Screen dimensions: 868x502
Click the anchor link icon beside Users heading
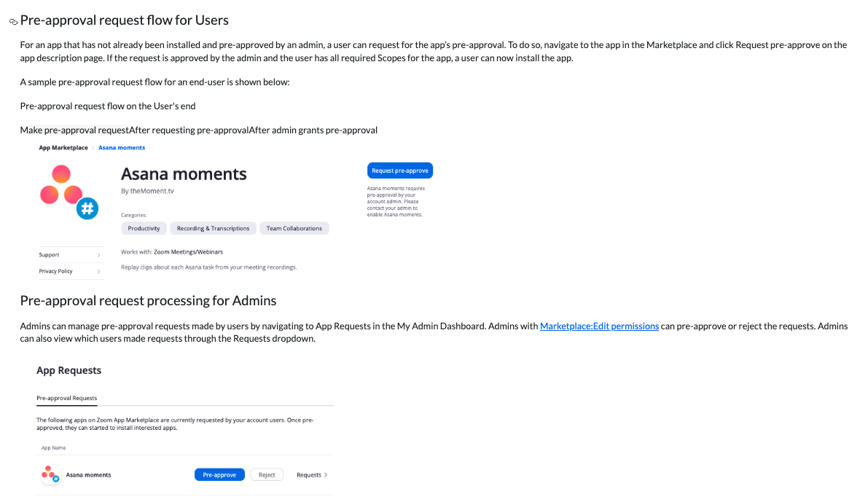[x=13, y=22]
